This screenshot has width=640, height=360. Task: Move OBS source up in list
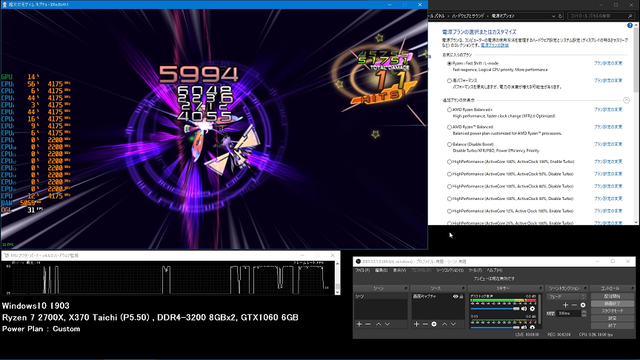coord(444,324)
